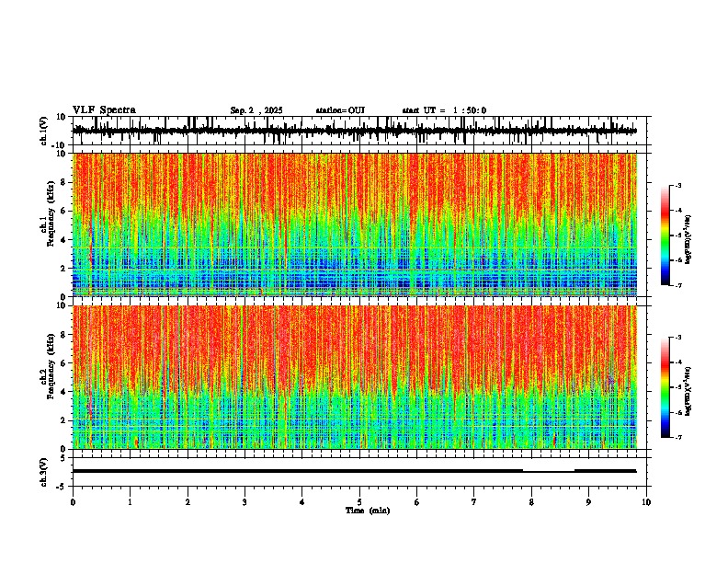Click the "Time (min)" axis label
The height and width of the screenshot is (563, 728).
pyautogui.click(x=368, y=511)
